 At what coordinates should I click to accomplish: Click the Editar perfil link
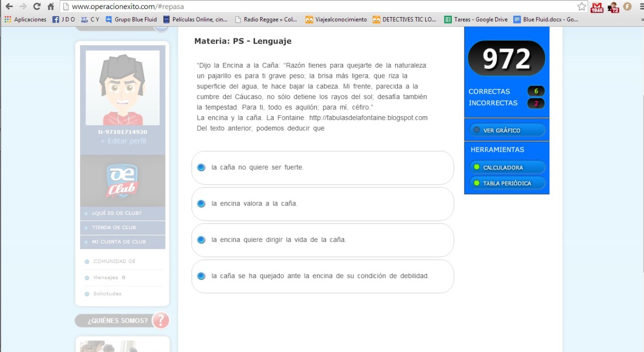[x=123, y=141]
